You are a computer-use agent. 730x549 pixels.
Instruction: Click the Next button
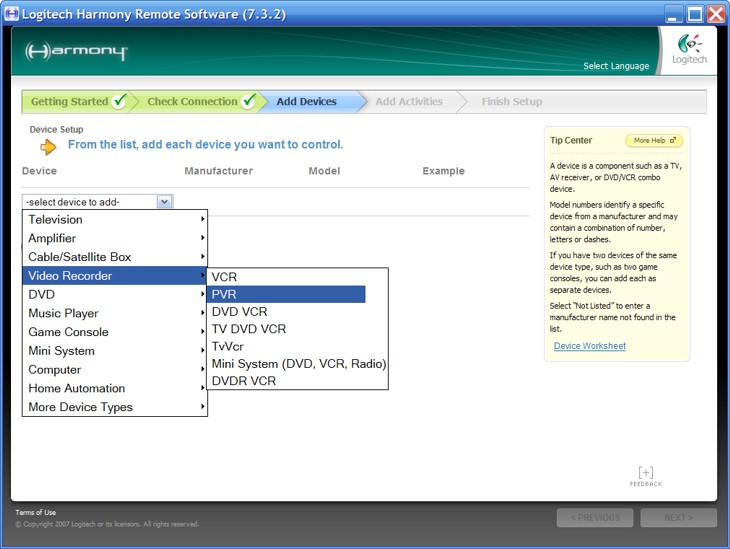tap(678, 517)
